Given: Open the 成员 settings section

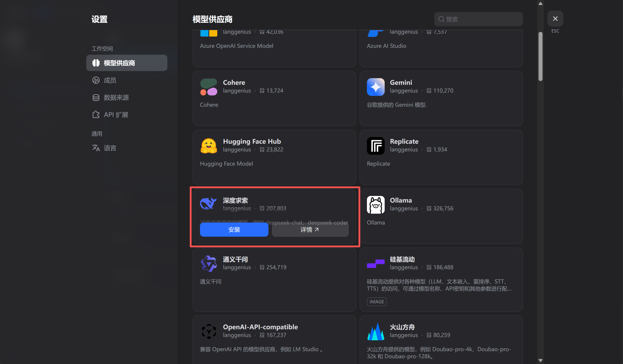Looking at the screenshot, I should [127, 80].
